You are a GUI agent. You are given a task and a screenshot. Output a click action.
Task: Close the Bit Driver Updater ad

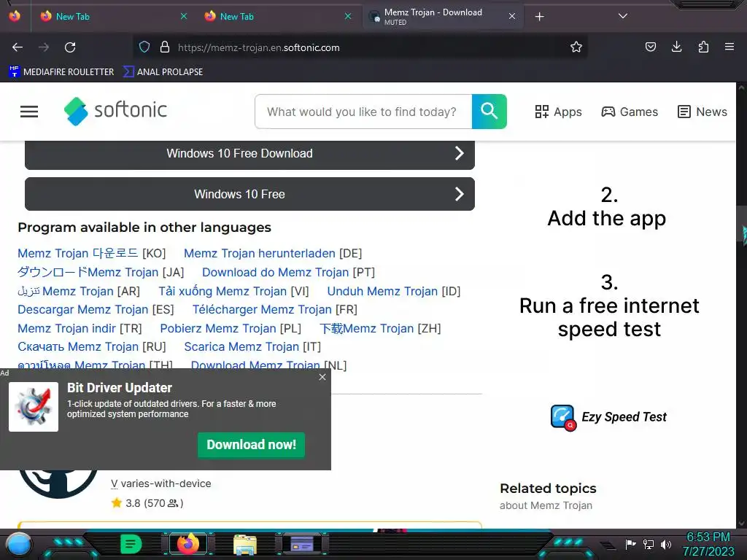click(322, 377)
